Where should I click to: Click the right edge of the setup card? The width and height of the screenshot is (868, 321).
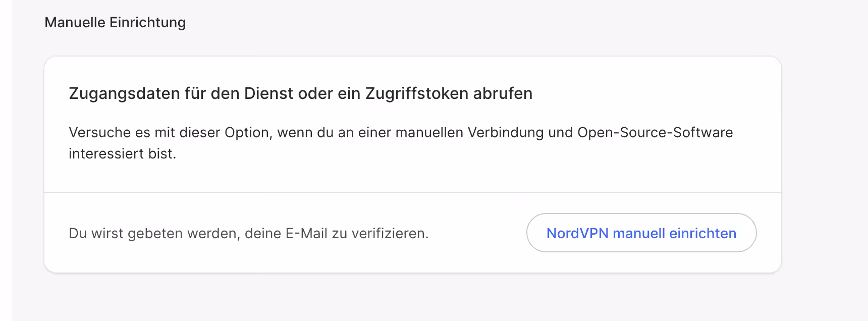(x=781, y=162)
